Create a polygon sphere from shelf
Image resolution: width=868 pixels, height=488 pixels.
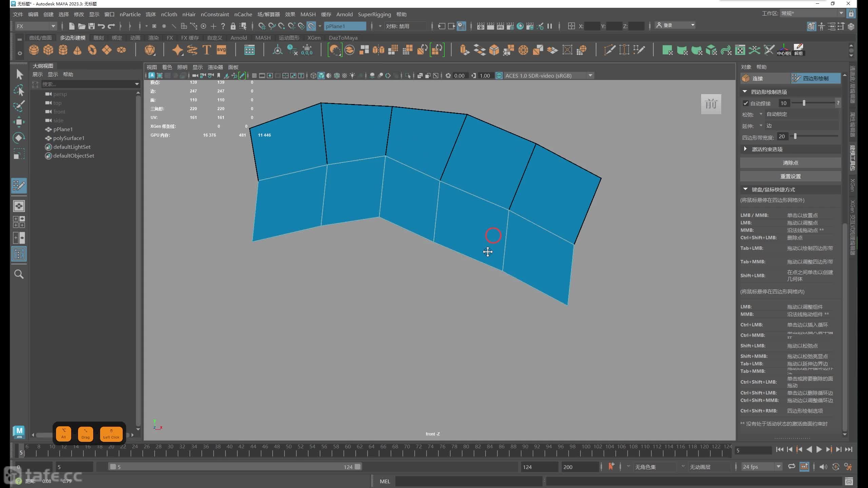click(34, 50)
